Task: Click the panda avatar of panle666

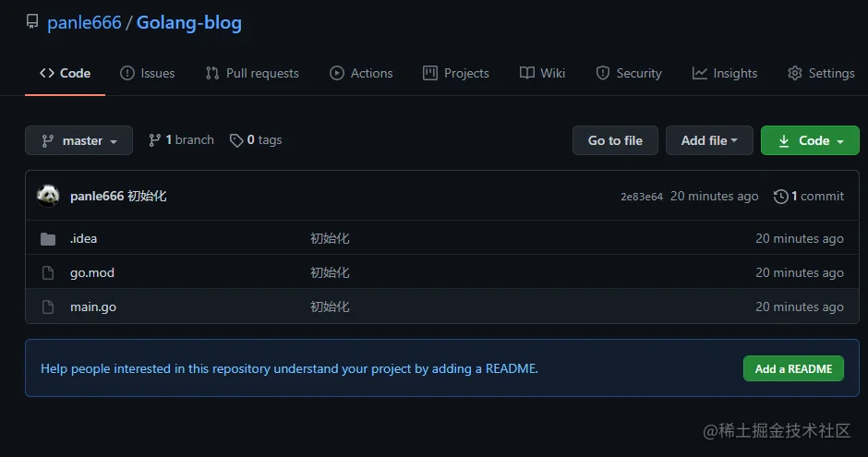Action: click(48, 196)
